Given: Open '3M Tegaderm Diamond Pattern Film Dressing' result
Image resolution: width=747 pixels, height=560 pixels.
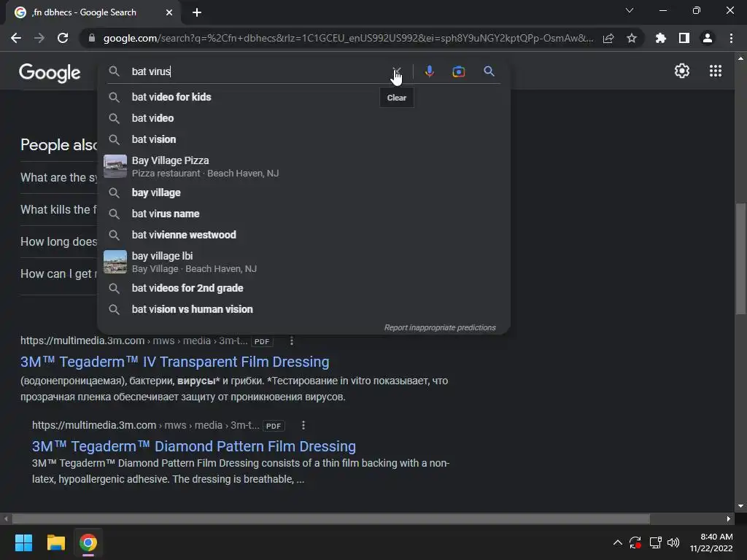Looking at the screenshot, I should click(194, 446).
